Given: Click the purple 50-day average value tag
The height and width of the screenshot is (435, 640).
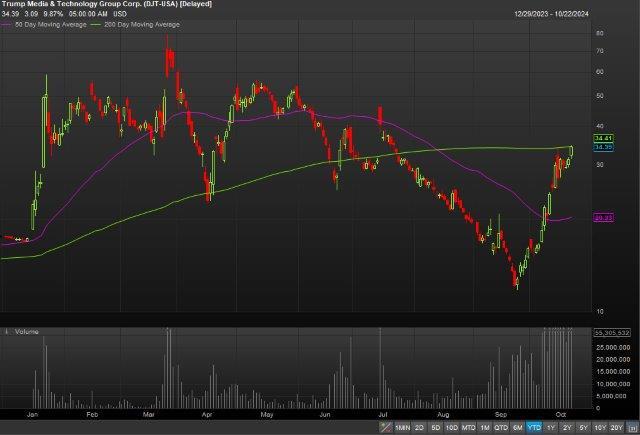Looking at the screenshot, I should [x=603, y=218].
